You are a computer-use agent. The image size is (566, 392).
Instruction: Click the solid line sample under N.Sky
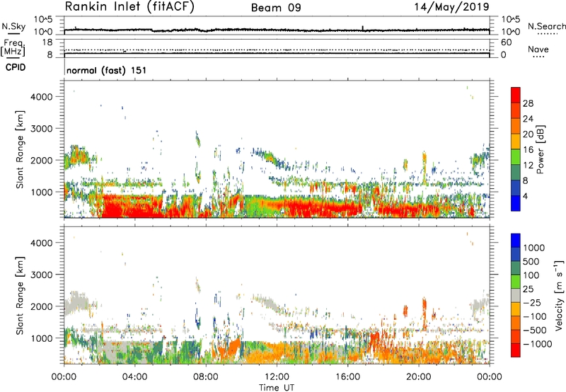click(13, 33)
